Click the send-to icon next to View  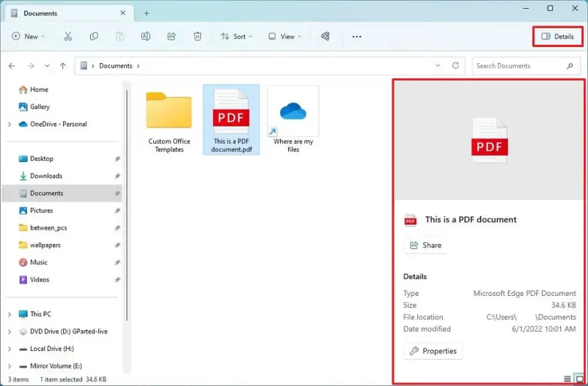(x=325, y=36)
